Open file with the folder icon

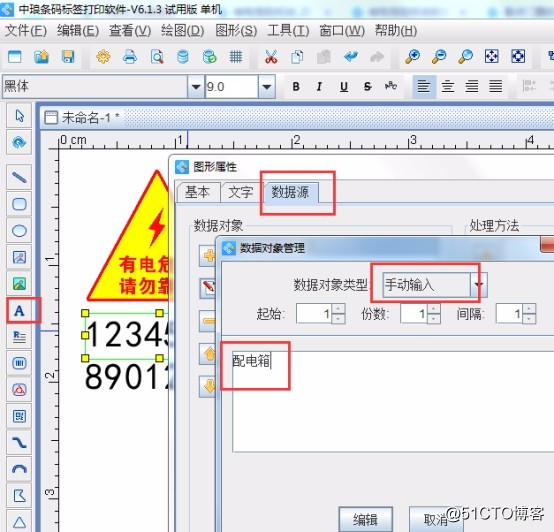(x=41, y=57)
